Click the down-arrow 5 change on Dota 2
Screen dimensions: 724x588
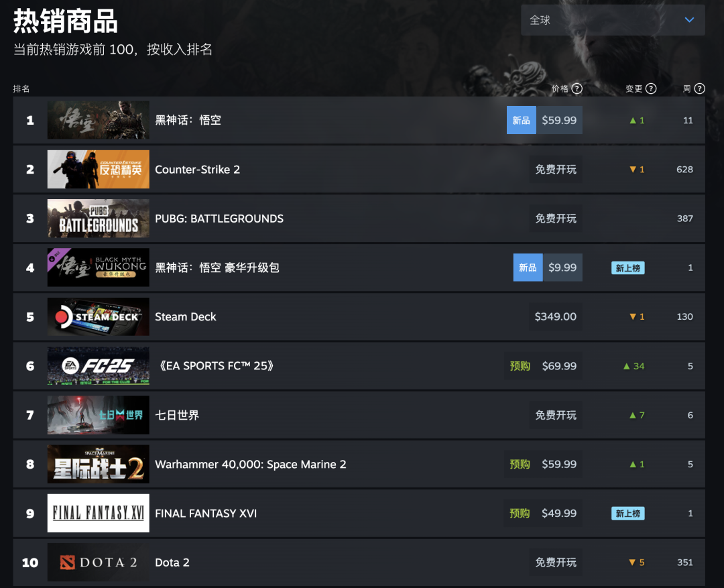(637, 563)
